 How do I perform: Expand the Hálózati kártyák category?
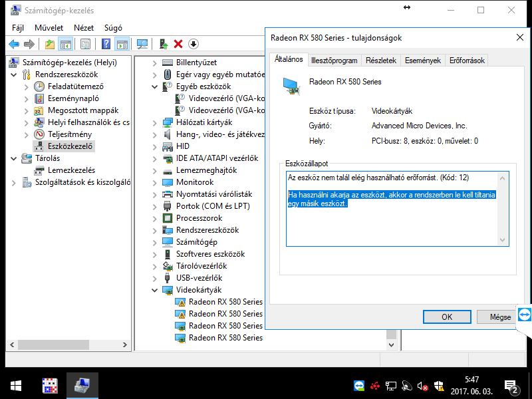(155, 123)
